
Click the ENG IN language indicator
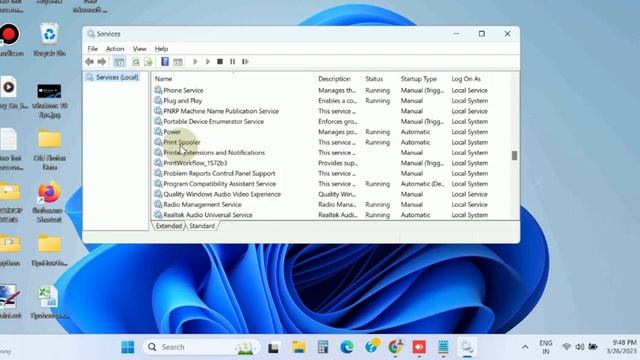pyautogui.click(x=546, y=347)
